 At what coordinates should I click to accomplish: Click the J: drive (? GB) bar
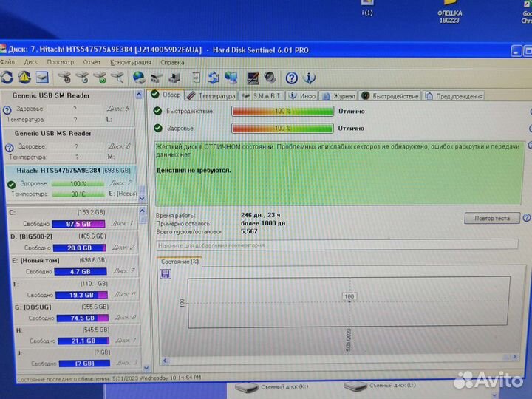pos(84,364)
